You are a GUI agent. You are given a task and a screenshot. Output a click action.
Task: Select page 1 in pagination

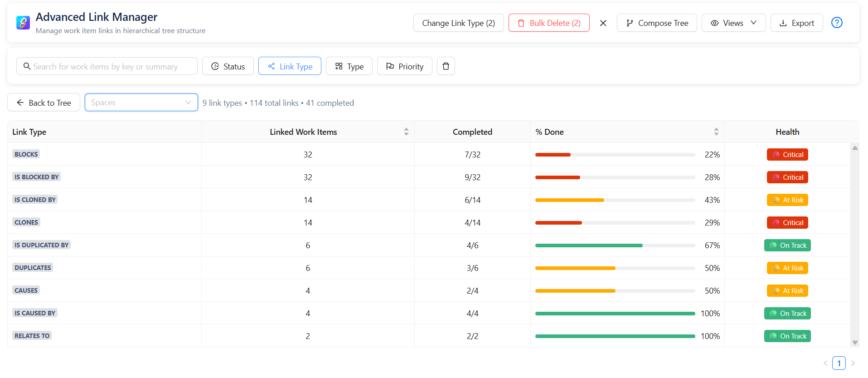click(x=839, y=363)
